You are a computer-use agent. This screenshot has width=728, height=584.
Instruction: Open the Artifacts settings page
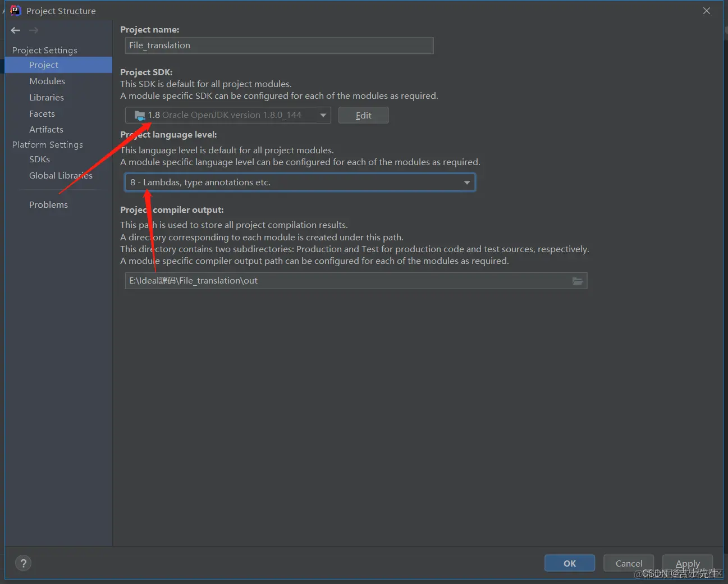(x=46, y=130)
